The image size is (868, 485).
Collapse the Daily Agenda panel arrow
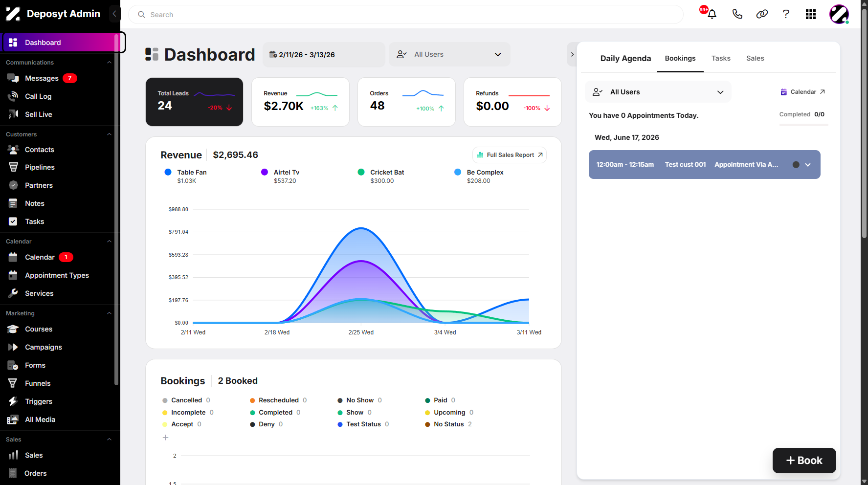pyautogui.click(x=572, y=54)
